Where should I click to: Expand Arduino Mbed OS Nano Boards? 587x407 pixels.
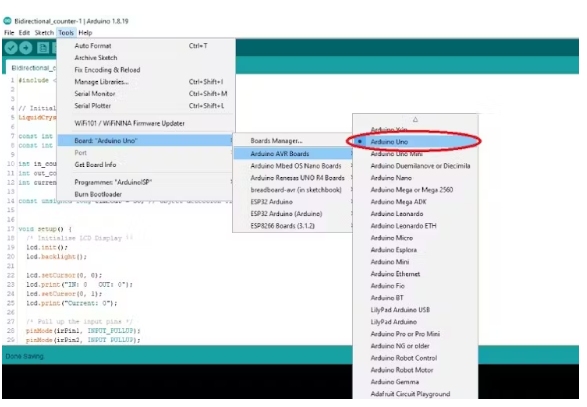click(293, 166)
